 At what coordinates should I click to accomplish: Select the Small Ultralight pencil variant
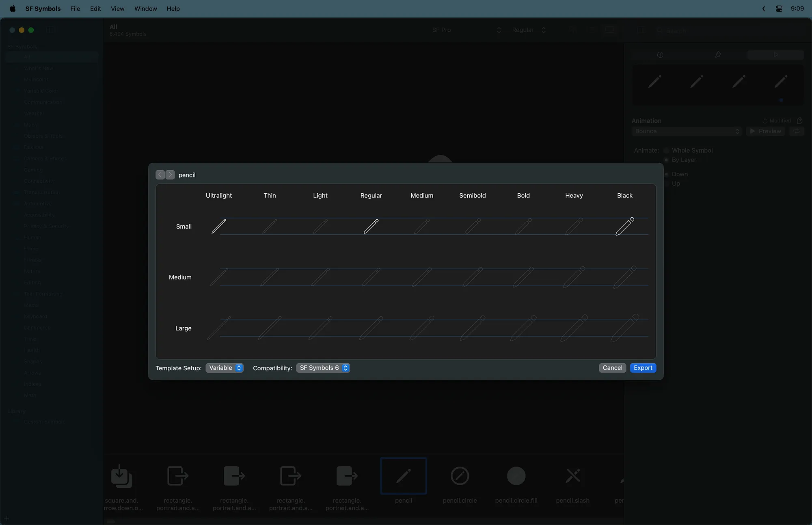coord(219,226)
